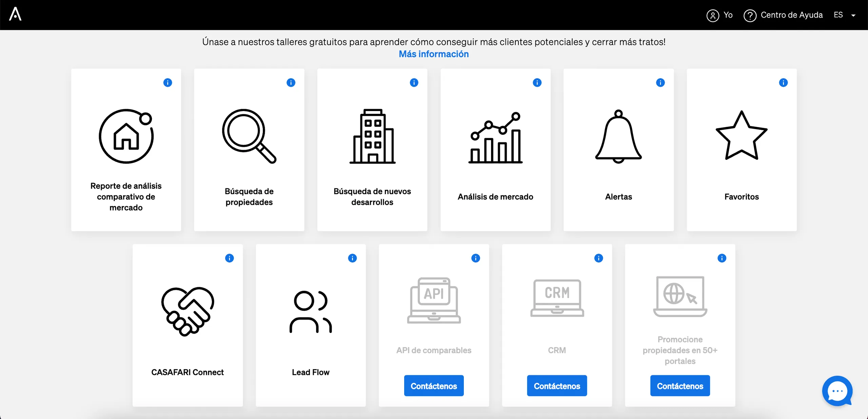Show info for the CRM card
Image resolution: width=868 pixels, height=419 pixels.
click(598, 258)
